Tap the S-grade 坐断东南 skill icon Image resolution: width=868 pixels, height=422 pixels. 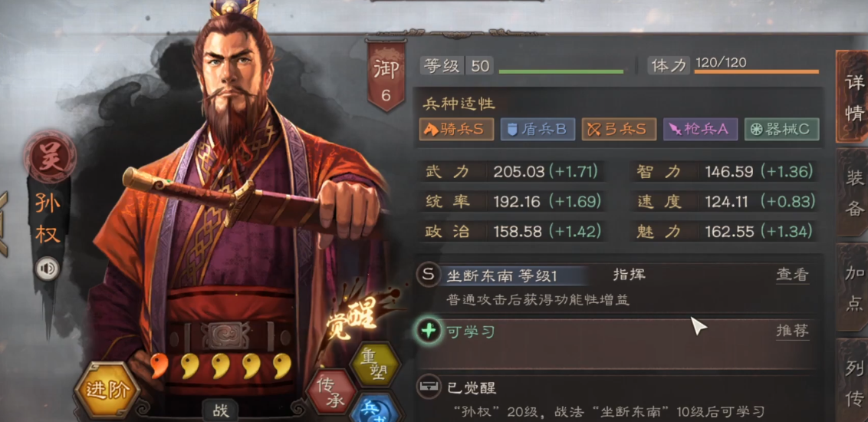tap(429, 275)
